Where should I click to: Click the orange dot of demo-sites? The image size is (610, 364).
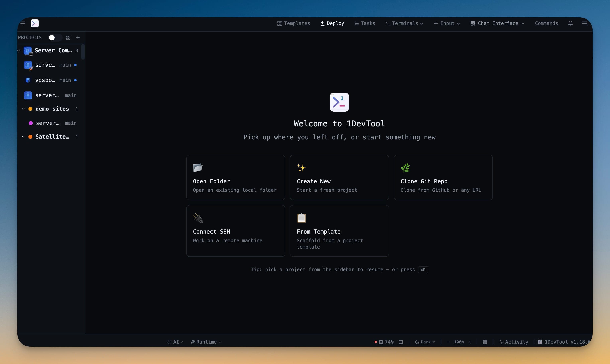30,109
